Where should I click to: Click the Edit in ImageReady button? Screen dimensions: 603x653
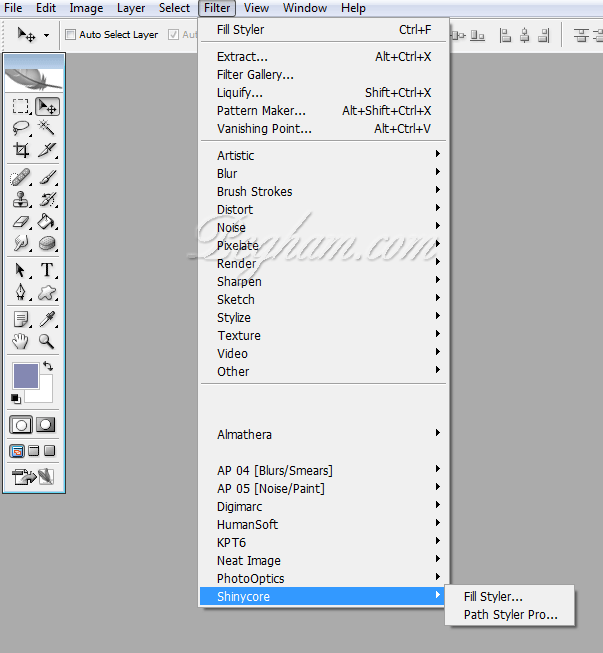click(33, 476)
